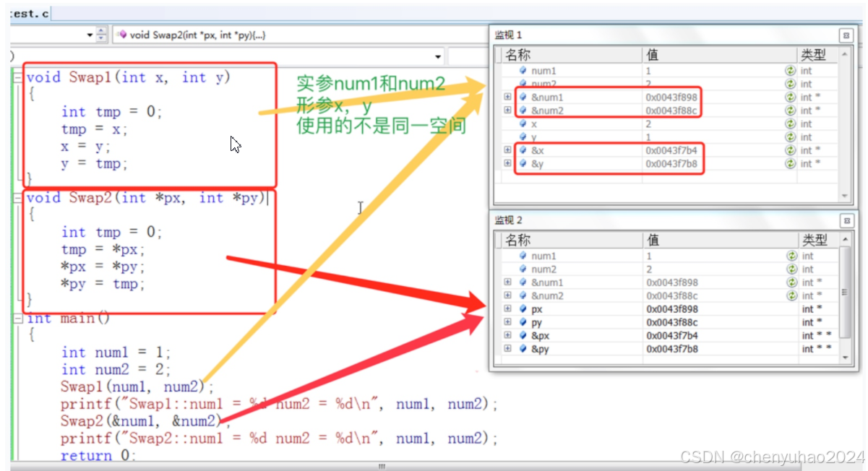Click the variable icon beside num2 in Watch 2
This screenshot has height=471, width=868.
[523, 269]
